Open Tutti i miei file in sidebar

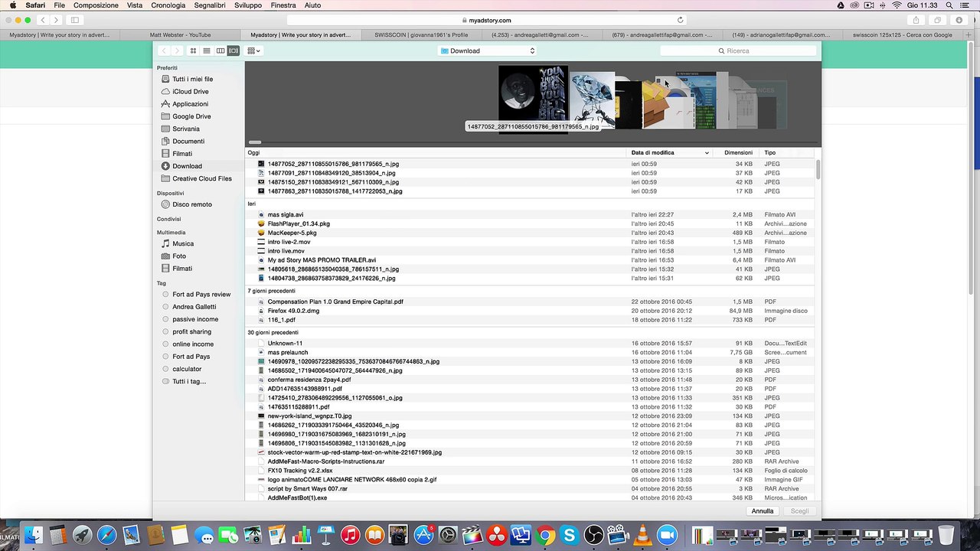pos(192,79)
